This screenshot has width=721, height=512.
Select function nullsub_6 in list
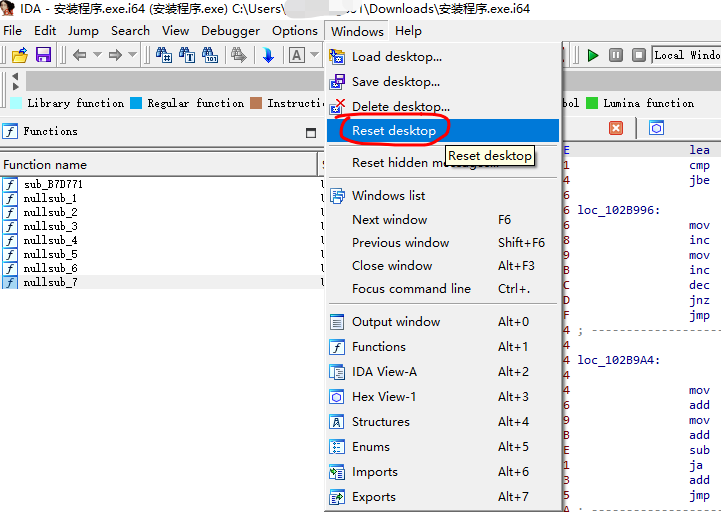point(50,268)
